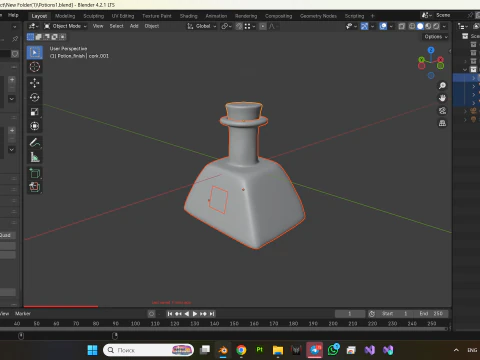This screenshot has width=480, height=360.
Task: Set selection mode to extend
Action: coord(38,37)
